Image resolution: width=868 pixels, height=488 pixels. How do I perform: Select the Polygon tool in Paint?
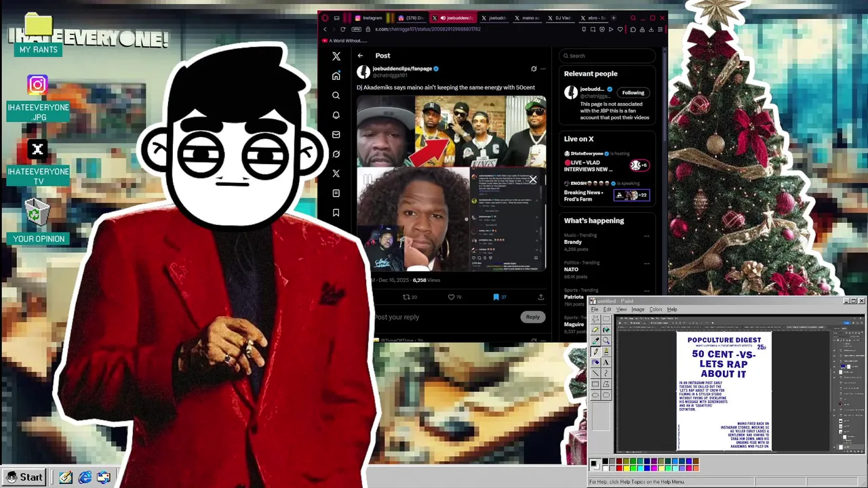click(x=606, y=384)
